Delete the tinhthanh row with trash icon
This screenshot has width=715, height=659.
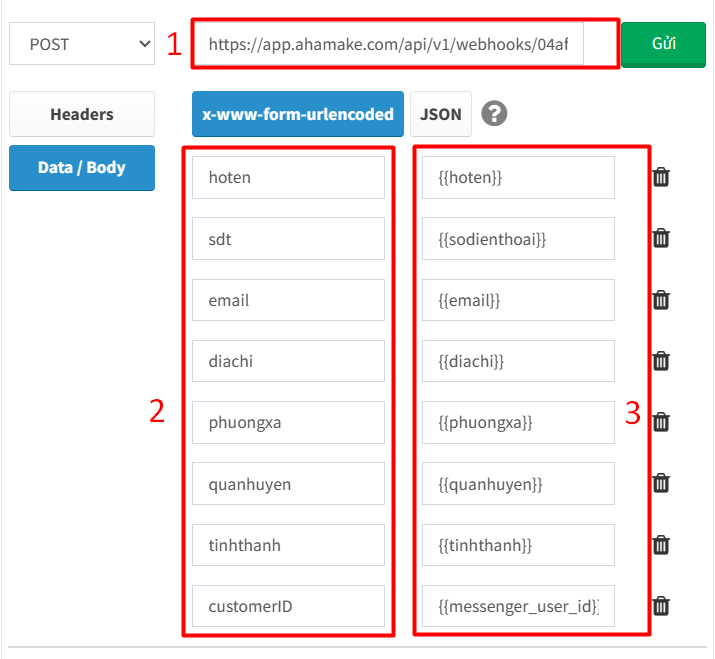[x=661, y=545]
